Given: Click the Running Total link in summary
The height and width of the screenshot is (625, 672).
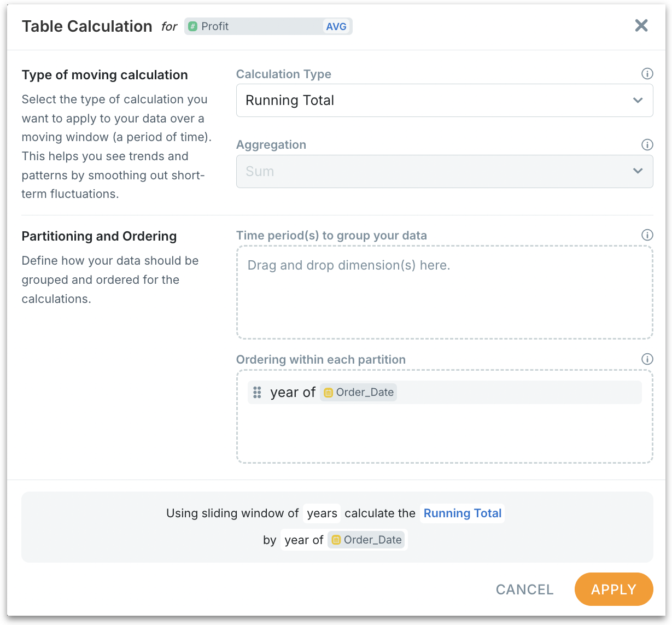Looking at the screenshot, I should (x=462, y=513).
